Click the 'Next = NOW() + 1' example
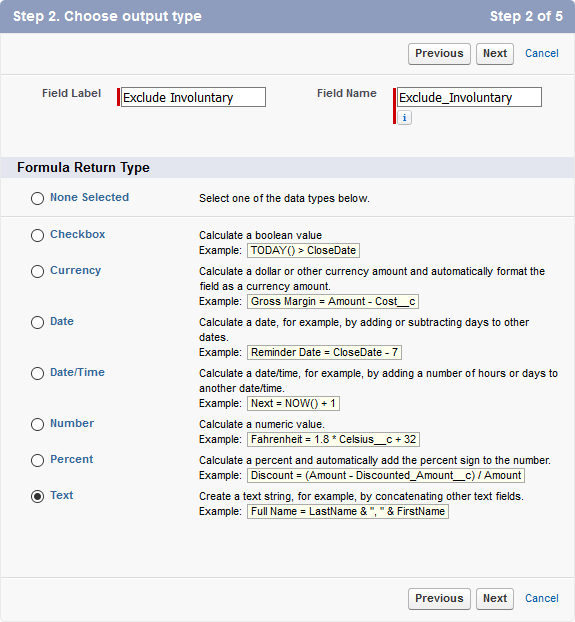Viewport: 575px width, 622px height. point(293,404)
